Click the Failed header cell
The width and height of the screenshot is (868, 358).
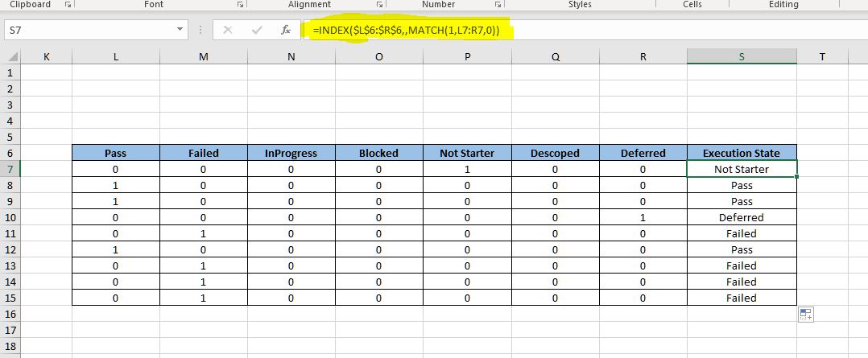[204, 153]
